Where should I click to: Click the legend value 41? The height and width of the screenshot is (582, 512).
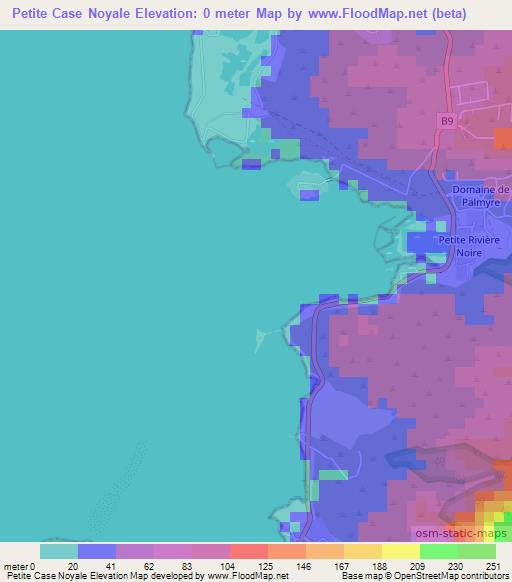click(x=111, y=567)
